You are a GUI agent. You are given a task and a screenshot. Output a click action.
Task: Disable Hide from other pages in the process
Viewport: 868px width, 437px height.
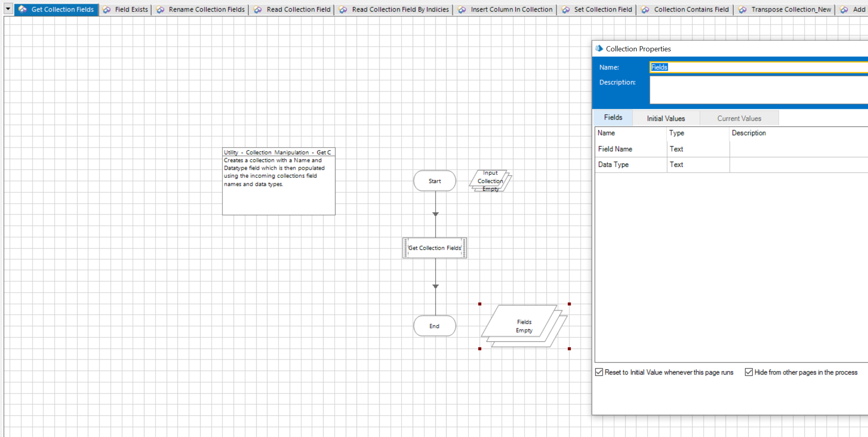point(749,372)
